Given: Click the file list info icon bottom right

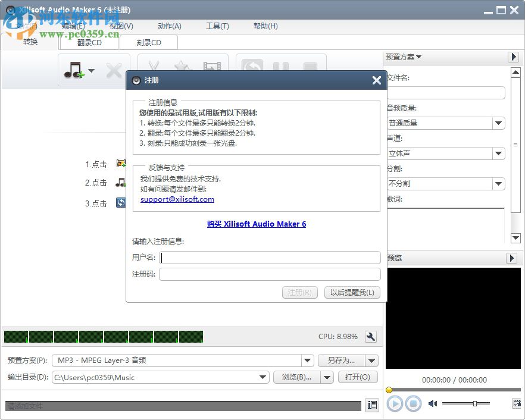Looking at the screenshot, I should [x=372, y=405].
